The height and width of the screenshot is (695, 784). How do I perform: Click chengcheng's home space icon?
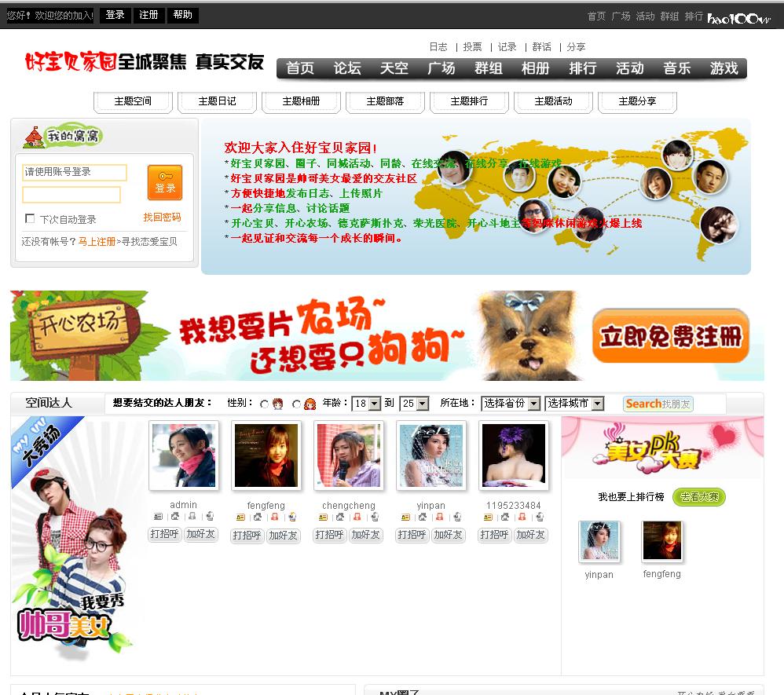coord(339,517)
